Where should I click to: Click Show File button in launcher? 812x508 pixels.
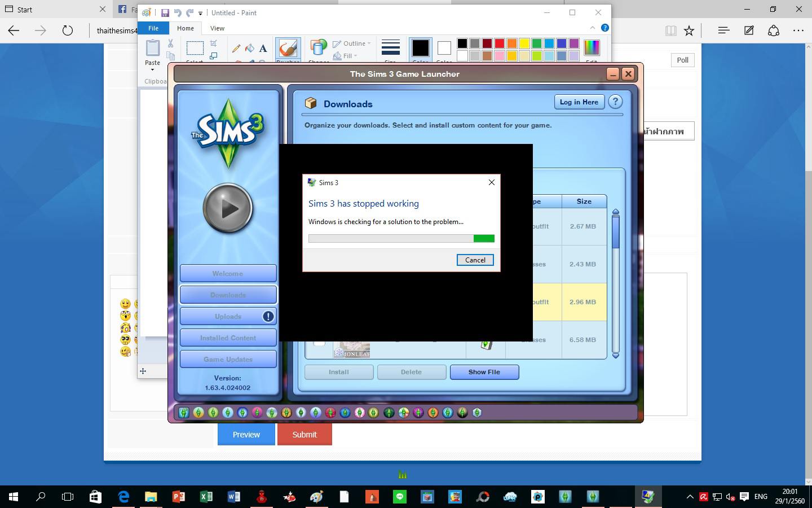(x=484, y=372)
